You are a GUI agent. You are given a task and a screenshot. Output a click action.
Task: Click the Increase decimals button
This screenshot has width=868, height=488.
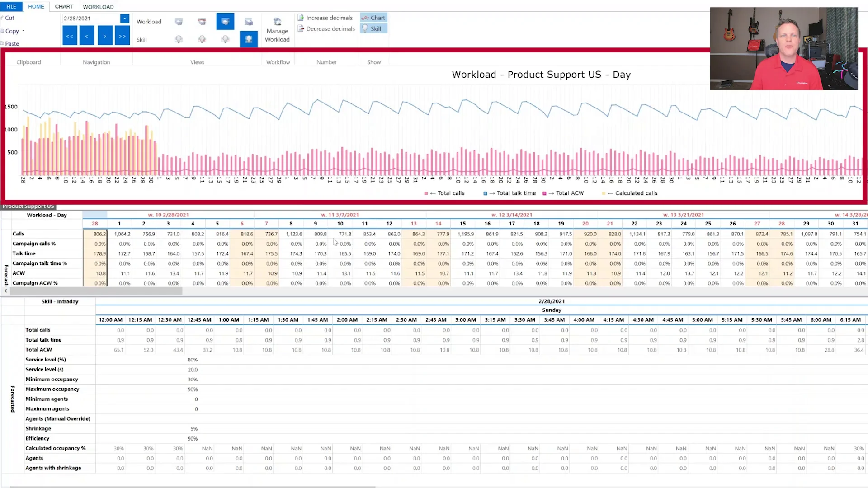click(x=325, y=18)
